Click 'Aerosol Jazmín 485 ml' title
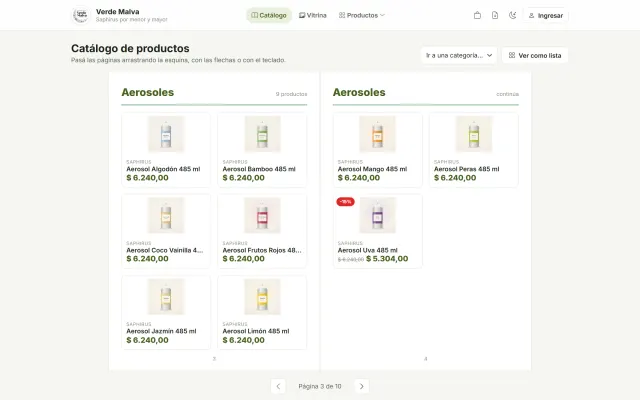Viewport: 640px width, 400px height. (161, 331)
